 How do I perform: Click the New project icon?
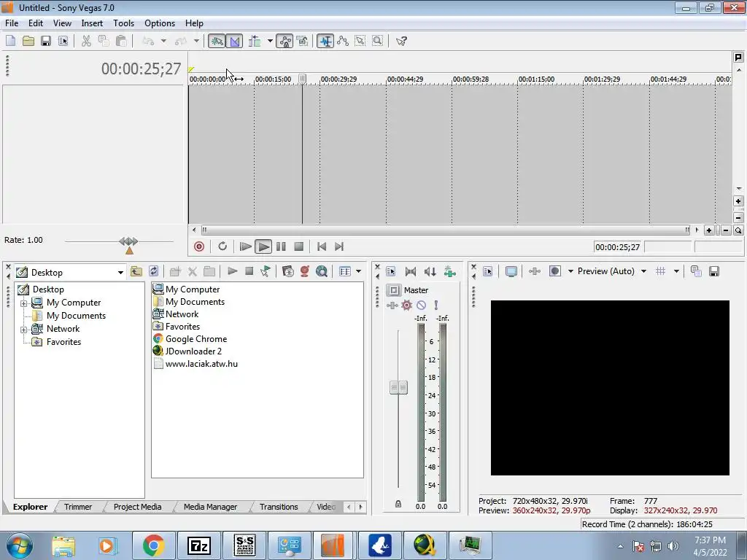(10, 41)
